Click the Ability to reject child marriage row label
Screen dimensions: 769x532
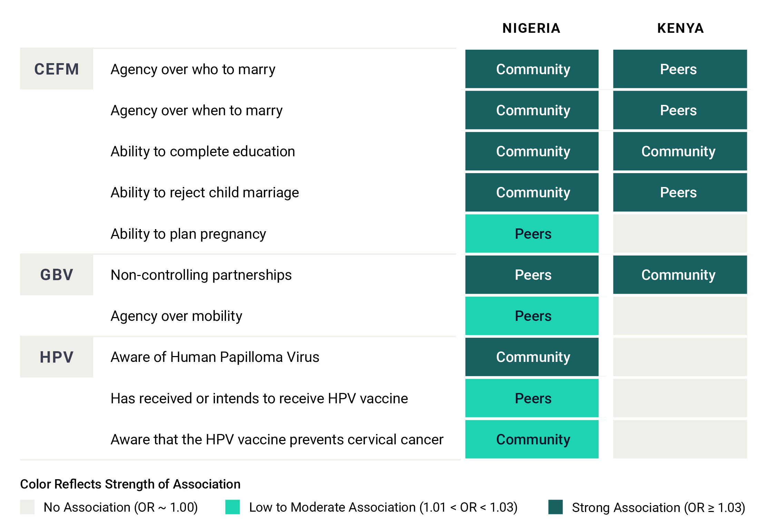point(205,193)
